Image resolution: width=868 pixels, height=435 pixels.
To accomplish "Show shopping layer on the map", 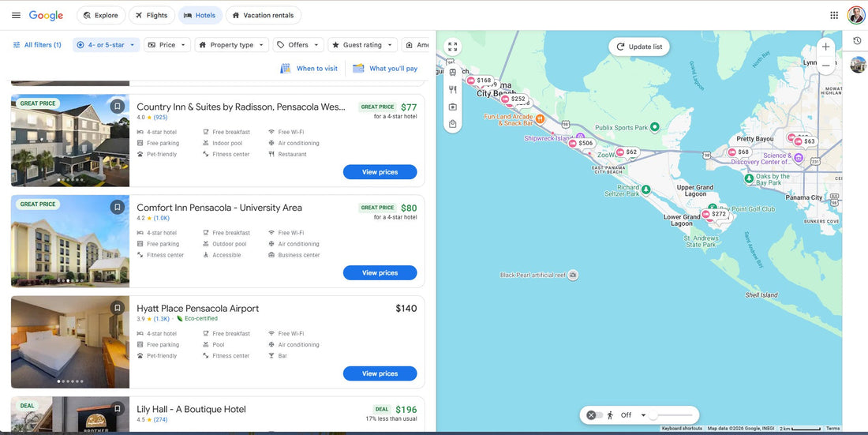I will pyautogui.click(x=453, y=124).
